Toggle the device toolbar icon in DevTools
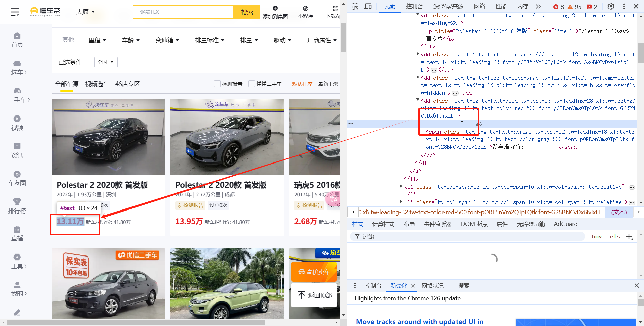This screenshot has height=326, width=644. pos(368,6)
